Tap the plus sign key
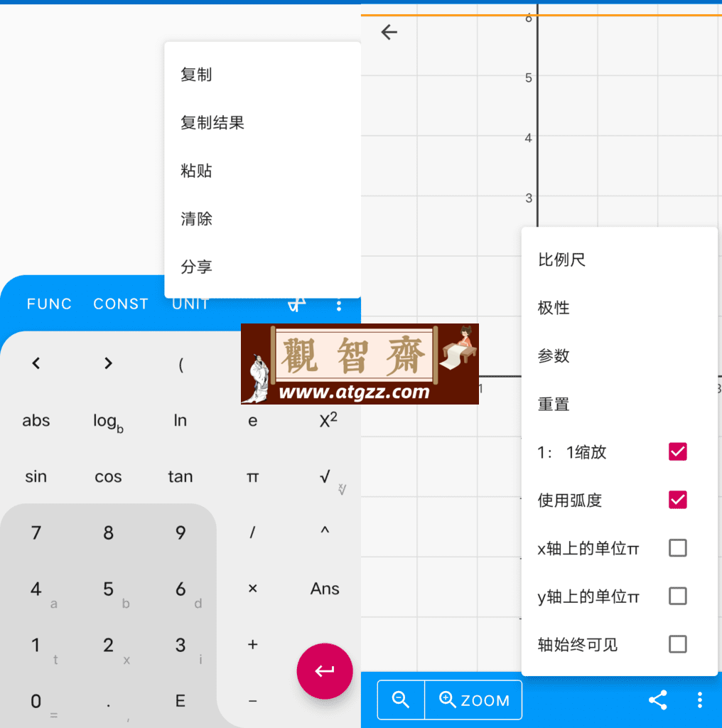The width and height of the screenshot is (722, 728). pos(252,644)
